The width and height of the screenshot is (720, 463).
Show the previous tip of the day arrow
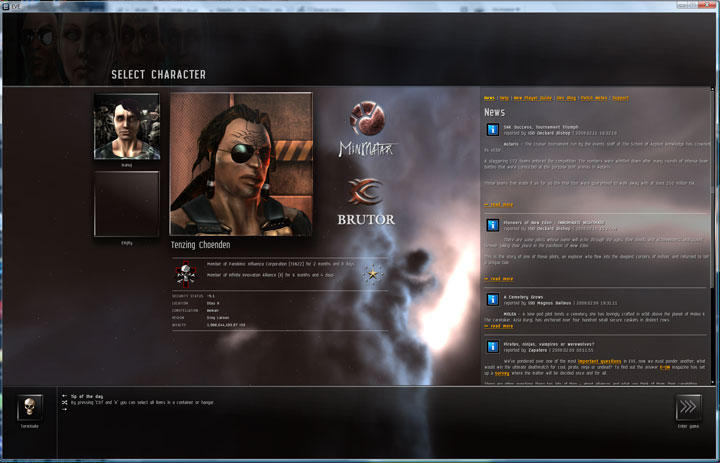coord(64,396)
